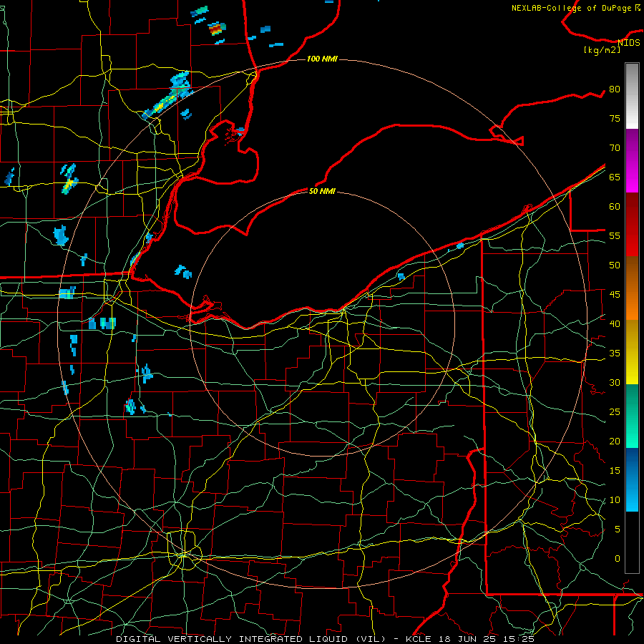Image resolution: width=644 pixels, height=644 pixels.
Task: Click the 15 value on the legend
Action: [x=615, y=470]
